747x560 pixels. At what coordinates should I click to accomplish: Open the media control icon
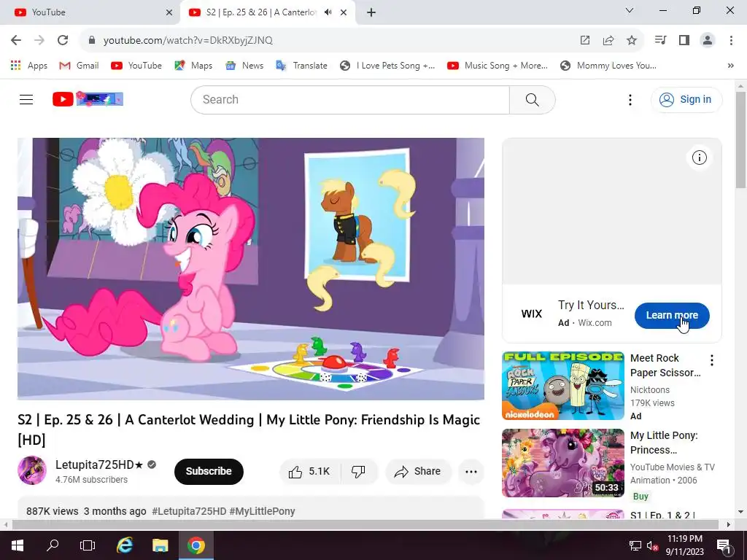click(x=660, y=40)
